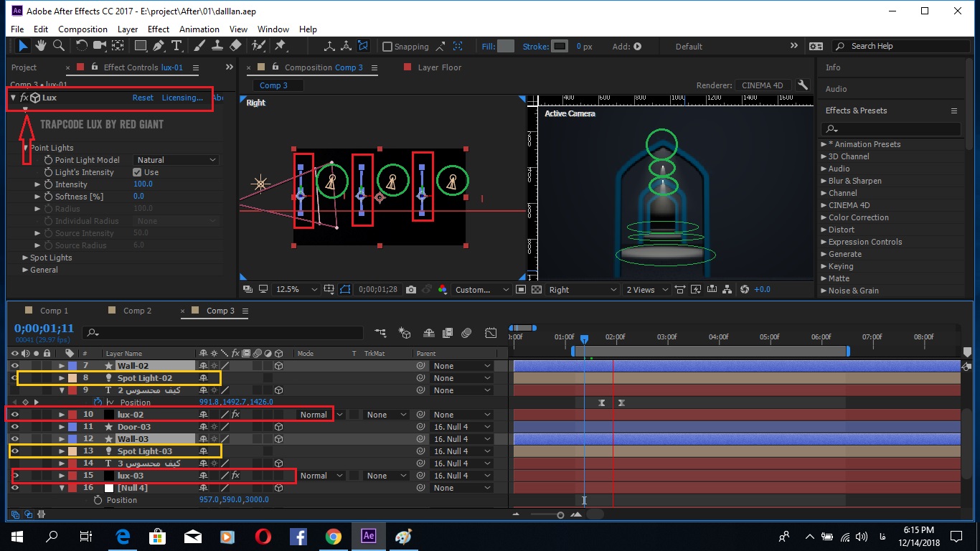Toggle the Lux effect fx switch

coord(24,98)
